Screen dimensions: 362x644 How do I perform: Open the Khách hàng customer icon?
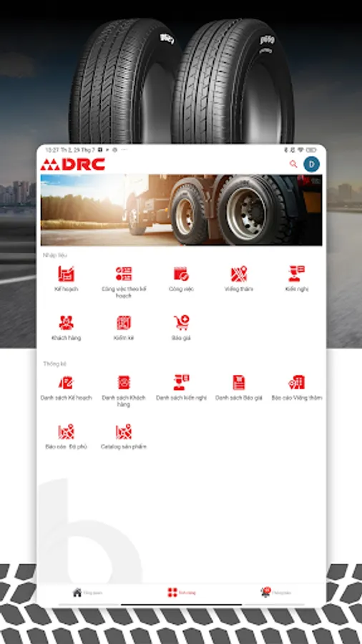tap(66, 323)
